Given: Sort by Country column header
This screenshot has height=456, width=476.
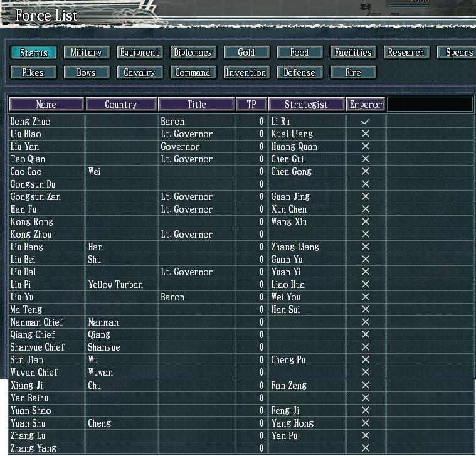Looking at the screenshot, I should pyautogui.click(x=121, y=105).
